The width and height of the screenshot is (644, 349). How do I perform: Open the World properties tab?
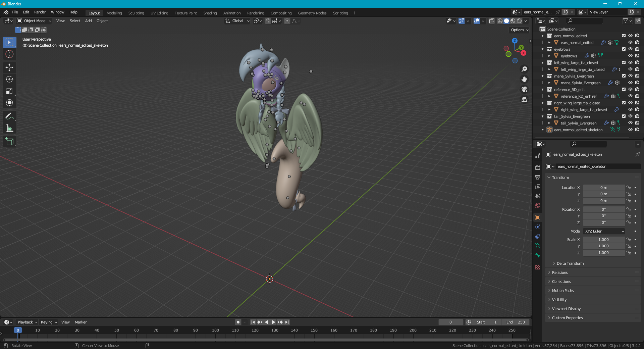click(538, 205)
